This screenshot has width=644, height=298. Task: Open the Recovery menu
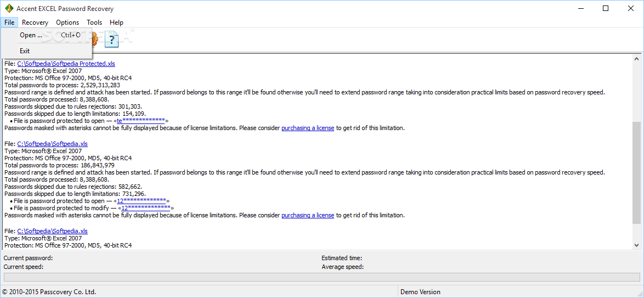click(x=35, y=22)
